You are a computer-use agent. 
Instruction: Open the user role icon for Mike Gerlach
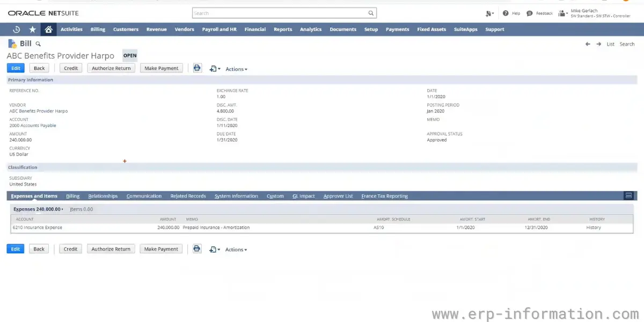(x=562, y=13)
